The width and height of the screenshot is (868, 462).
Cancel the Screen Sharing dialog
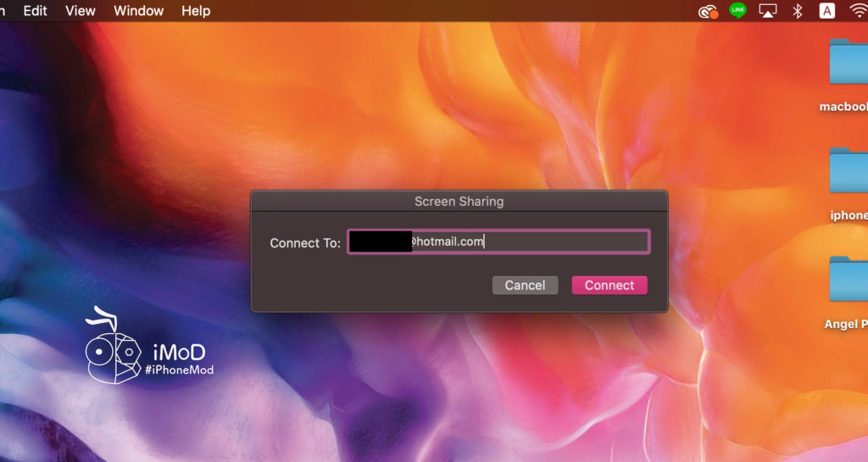click(x=525, y=285)
